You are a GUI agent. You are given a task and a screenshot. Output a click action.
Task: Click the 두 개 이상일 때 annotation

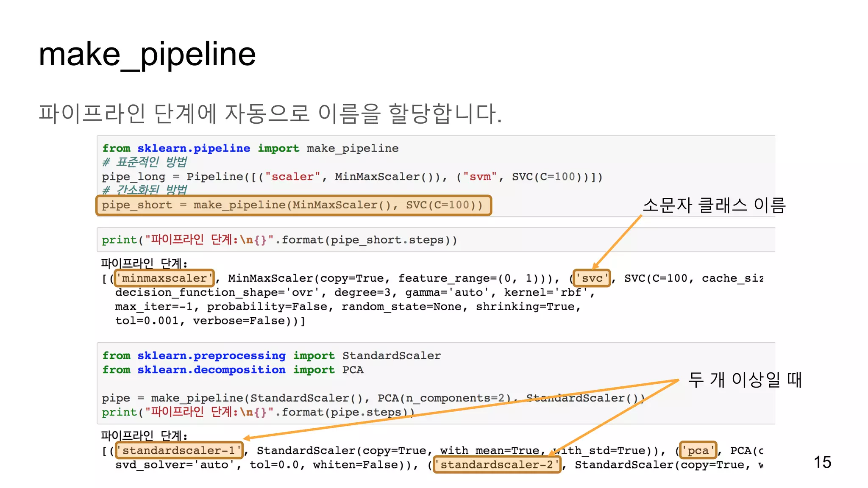pos(745,380)
